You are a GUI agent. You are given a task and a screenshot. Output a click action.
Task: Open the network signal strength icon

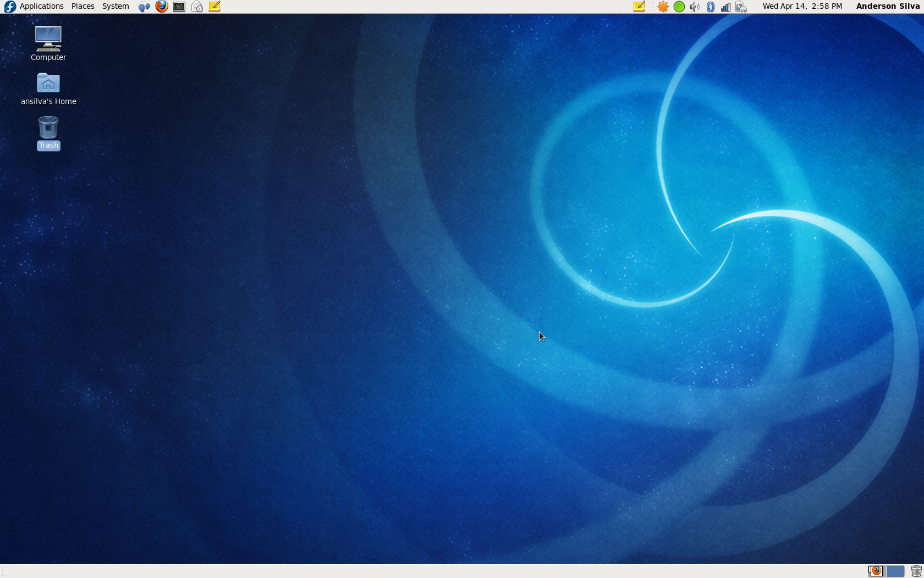pos(725,7)
